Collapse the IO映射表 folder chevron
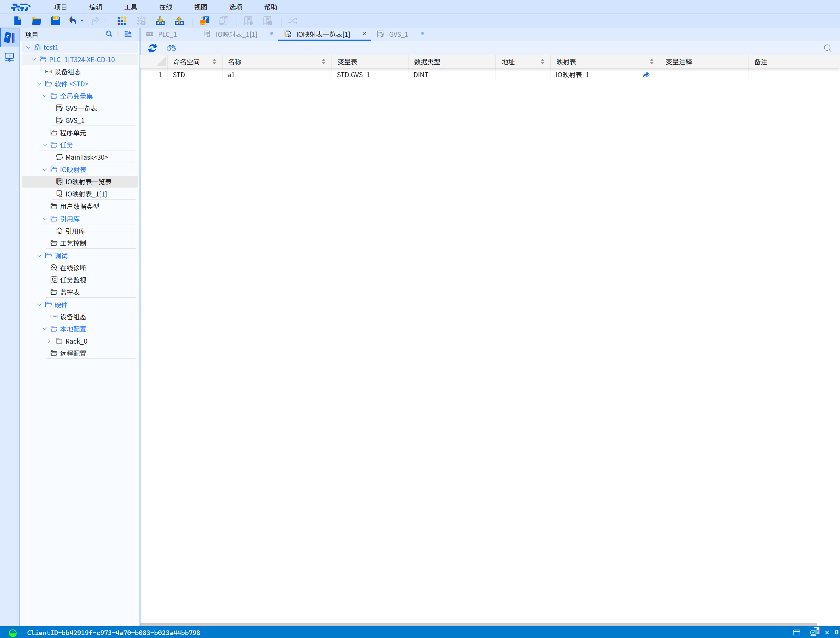 pos(44,170)
